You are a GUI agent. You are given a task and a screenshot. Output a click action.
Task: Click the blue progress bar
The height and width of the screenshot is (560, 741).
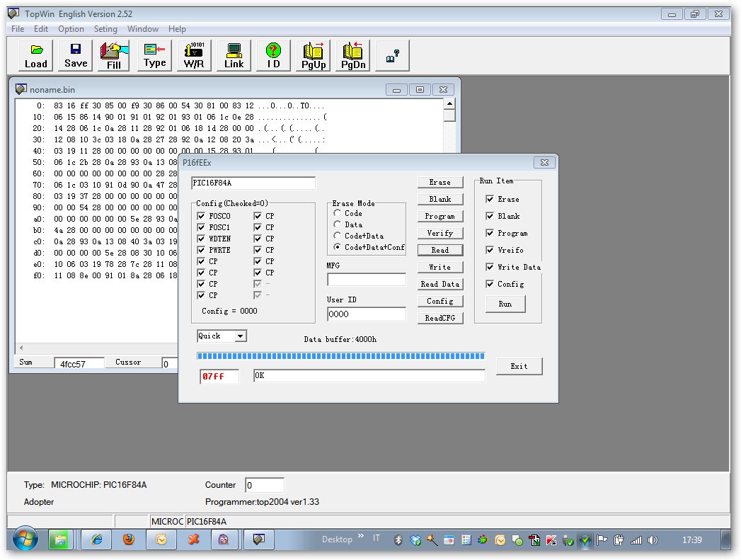(x=340, y=356)
